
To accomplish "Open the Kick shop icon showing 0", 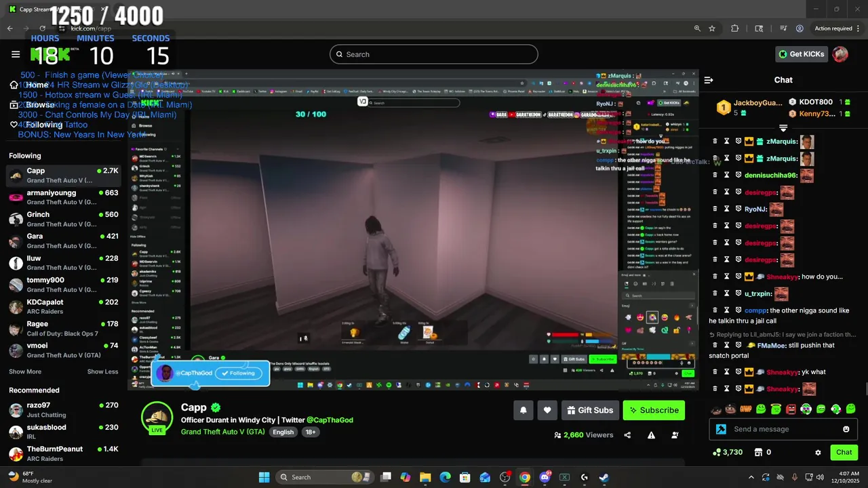I will (x=762, y=452).
